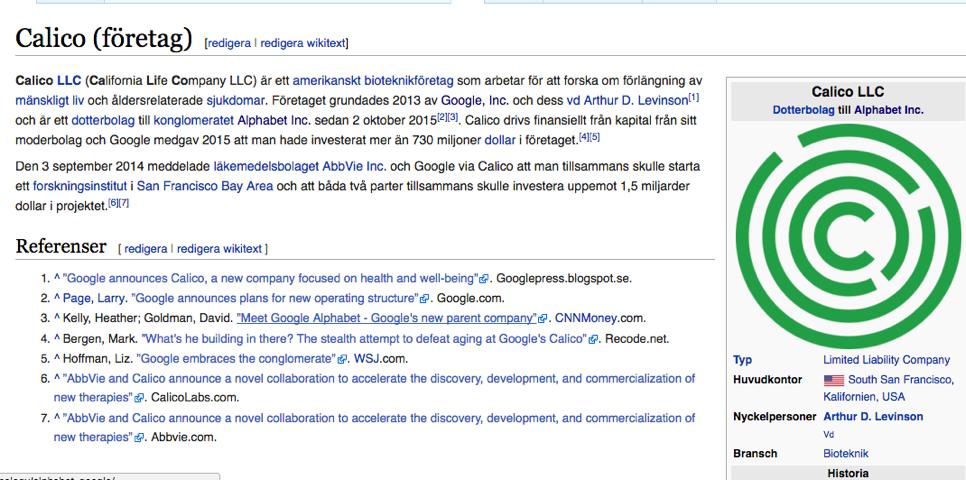
Task: Click footnote marker [4] after företaget
Action: tap(583, 137)
